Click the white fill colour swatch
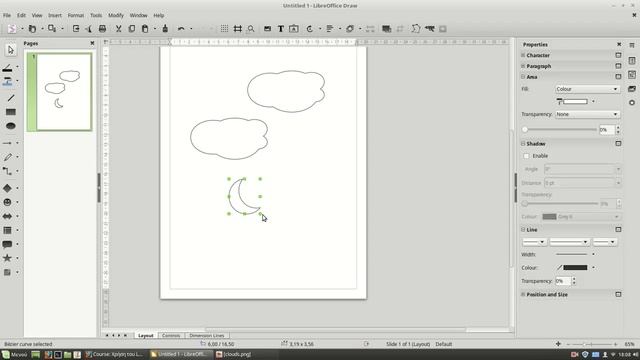 pyautogui.click(x=575, y=101)
